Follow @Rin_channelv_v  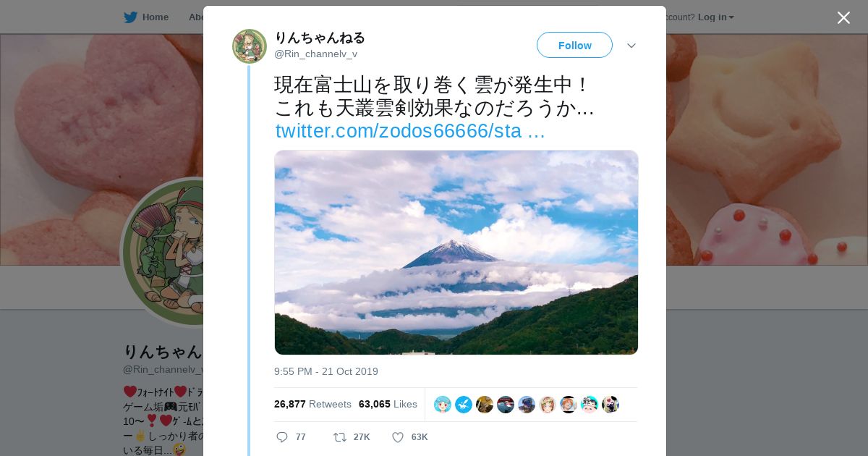(x=574, y=45)
